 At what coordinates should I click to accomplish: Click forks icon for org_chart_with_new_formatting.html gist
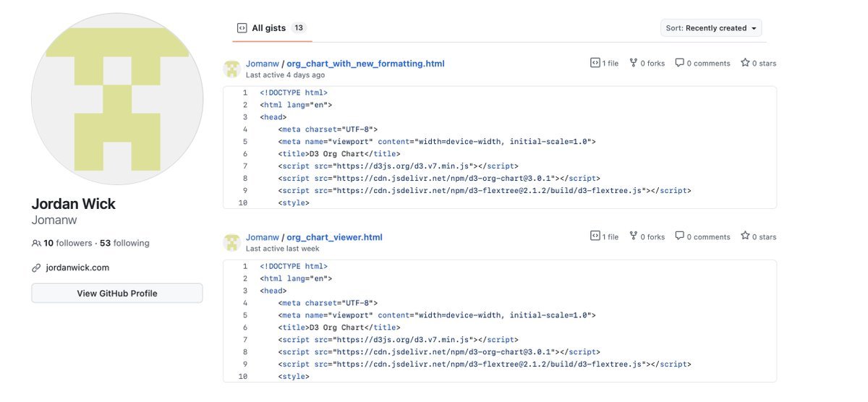tap(634, 63)
